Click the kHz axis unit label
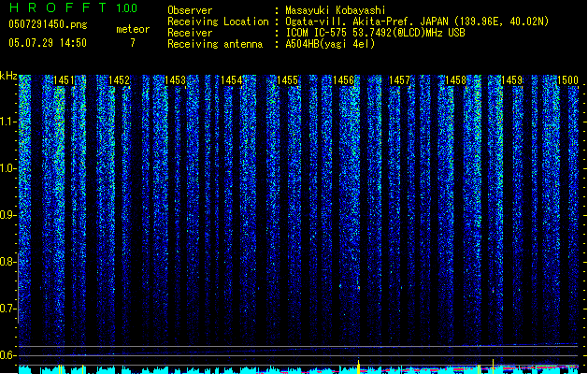588x374 pixels. pos(8,76)
